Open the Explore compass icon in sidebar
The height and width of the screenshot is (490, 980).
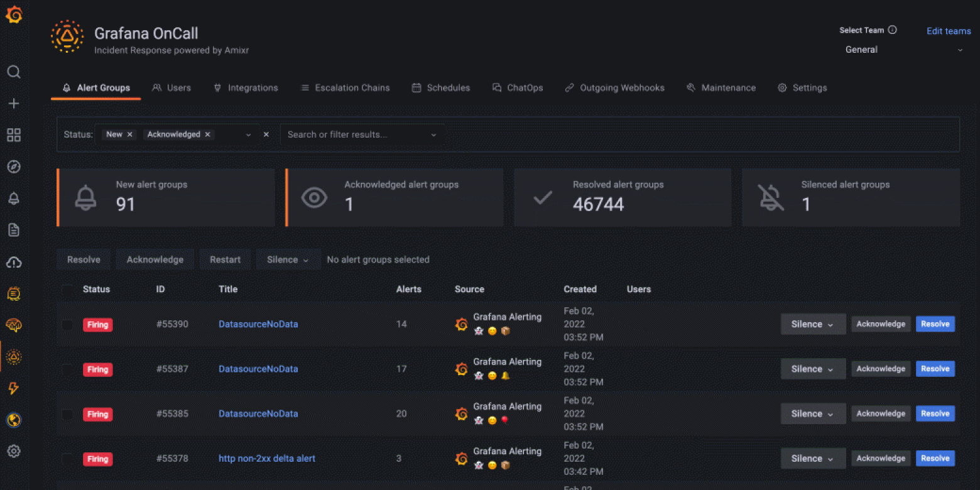pyautogui.click(x=14, y=166)
